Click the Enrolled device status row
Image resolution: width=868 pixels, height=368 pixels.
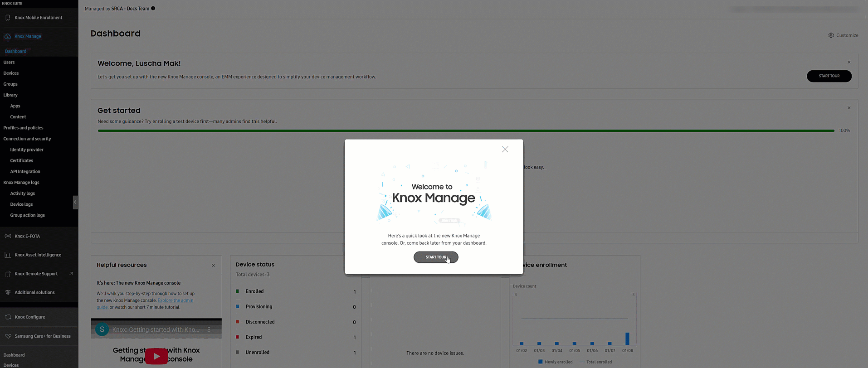point(296,291)
